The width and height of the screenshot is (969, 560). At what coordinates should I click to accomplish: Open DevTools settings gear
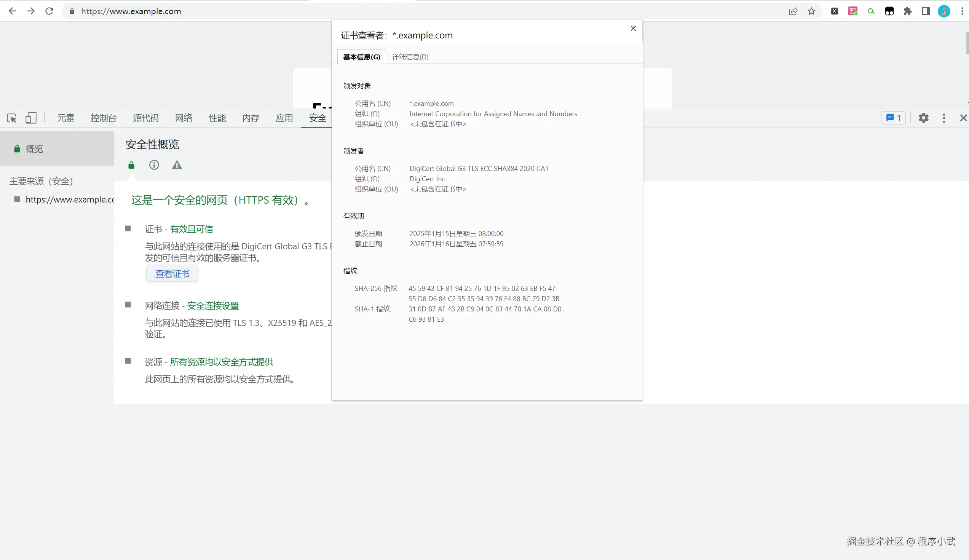click(923, 118)
